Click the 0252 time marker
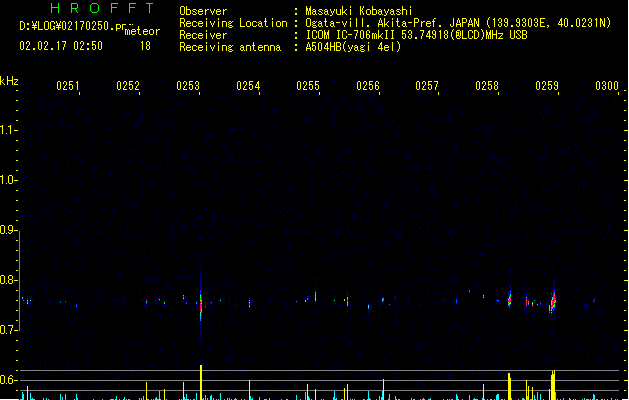Image resolution: width=629 pixels, height=400 pixels. click(x=128, y=86)
